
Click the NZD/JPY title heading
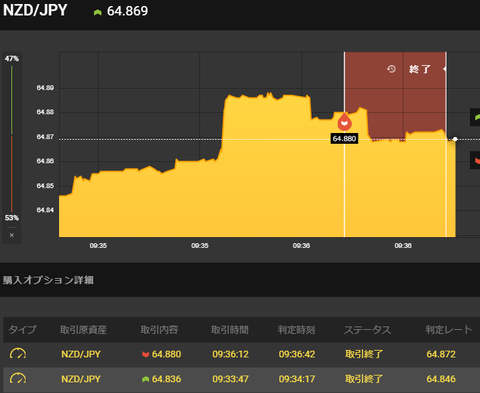35,10
